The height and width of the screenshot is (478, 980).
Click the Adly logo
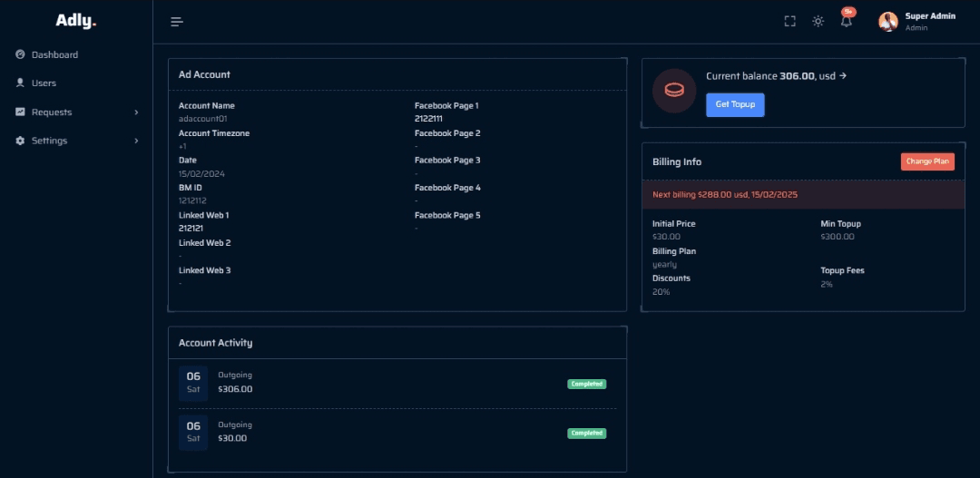[x=76, y=21]
